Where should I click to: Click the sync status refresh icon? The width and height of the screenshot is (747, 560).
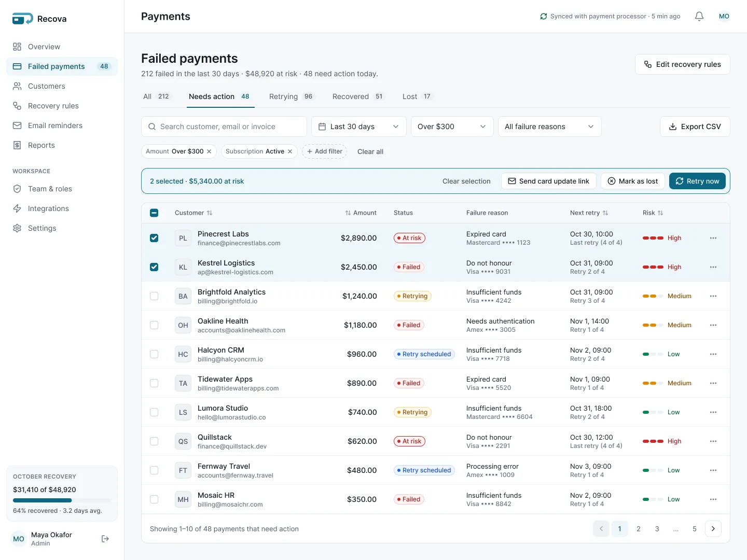pos(543,16)
